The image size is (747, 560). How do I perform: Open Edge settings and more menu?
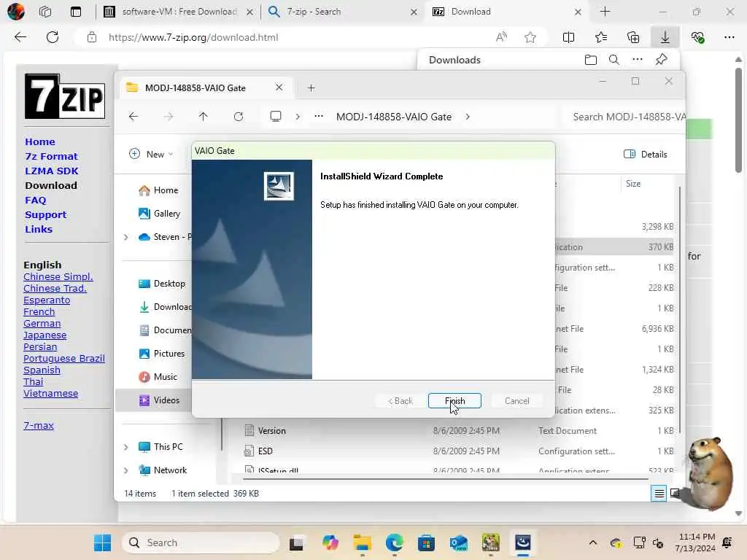(729, 37)
